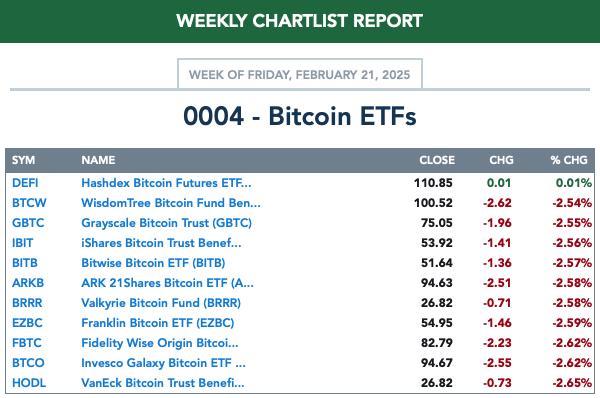Open Fidelity Wise Origin Bitcoin link
The width and height of the screenshot is (600, 398).
point(160,343)
